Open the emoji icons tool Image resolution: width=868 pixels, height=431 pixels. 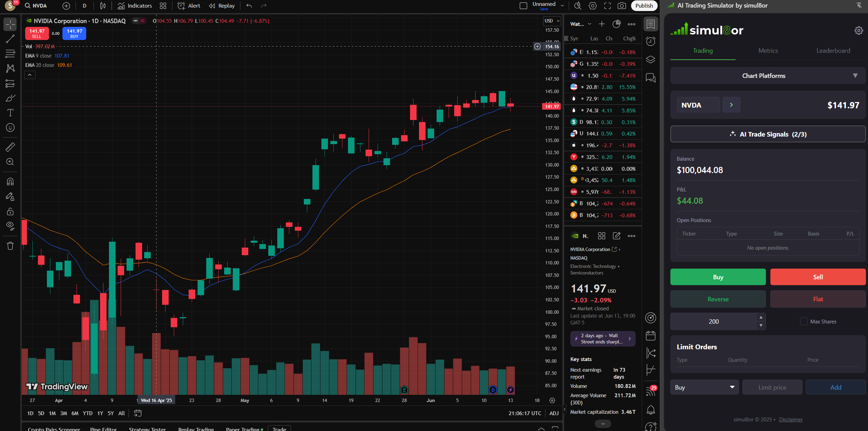click(x=10, y=128)
